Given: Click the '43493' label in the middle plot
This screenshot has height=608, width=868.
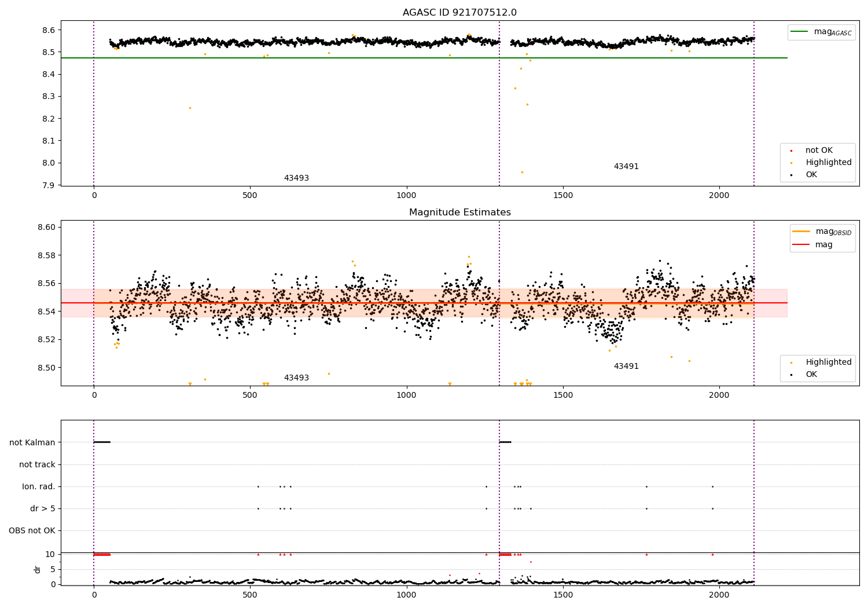Looking at the screenshot, I should coord(296,378).
